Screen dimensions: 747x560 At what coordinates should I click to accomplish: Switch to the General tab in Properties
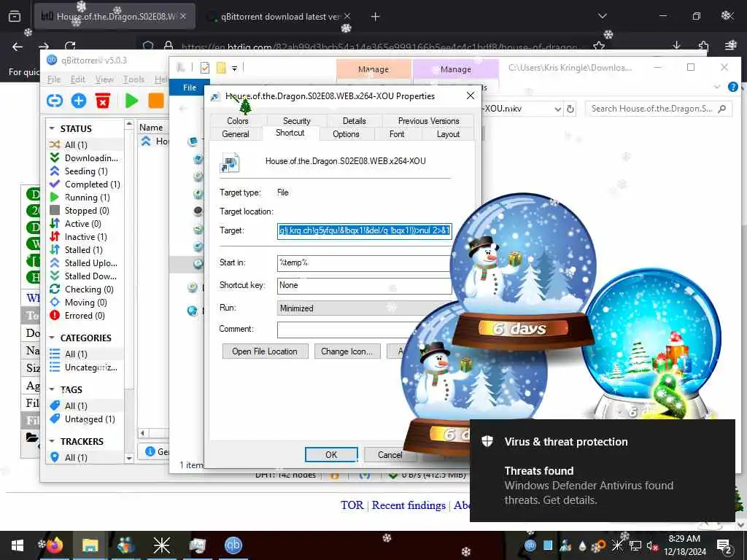236,134
